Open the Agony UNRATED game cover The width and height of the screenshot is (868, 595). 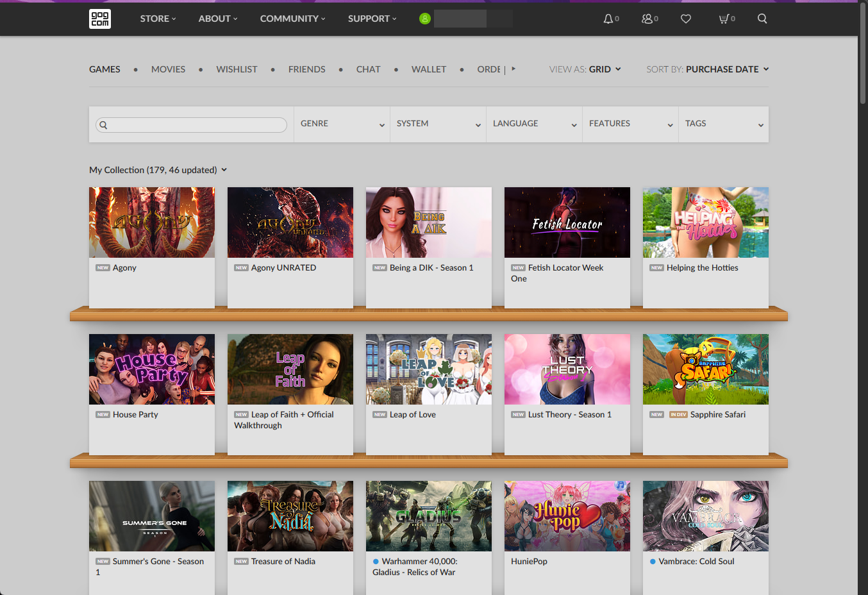click(290, 222)
